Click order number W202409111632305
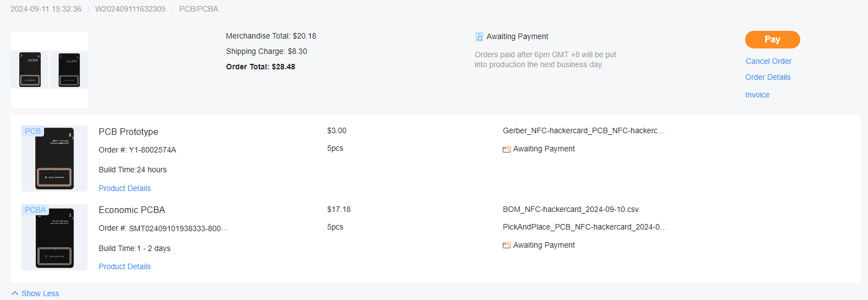 pyautogui.click(x=131, y=9)
